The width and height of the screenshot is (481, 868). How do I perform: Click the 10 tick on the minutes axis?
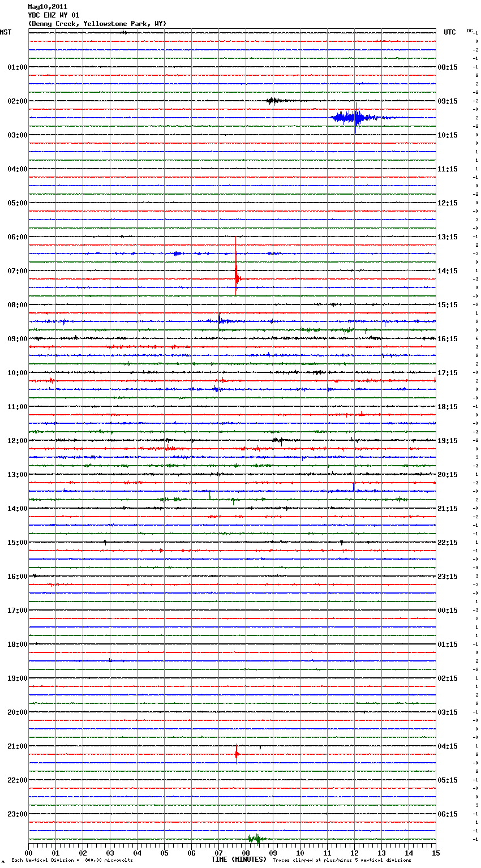pyautogui.click(x=300, y=852)
